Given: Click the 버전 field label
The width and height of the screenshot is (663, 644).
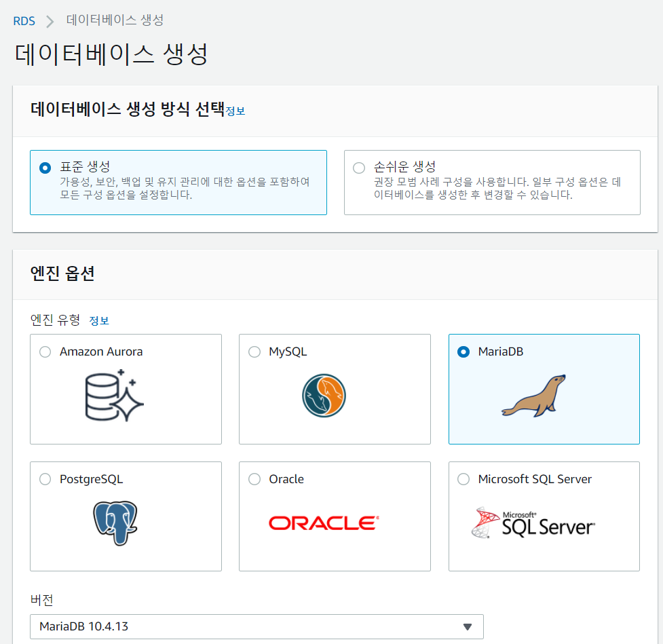Looking at the screenshot, I should tap(41, 600).
